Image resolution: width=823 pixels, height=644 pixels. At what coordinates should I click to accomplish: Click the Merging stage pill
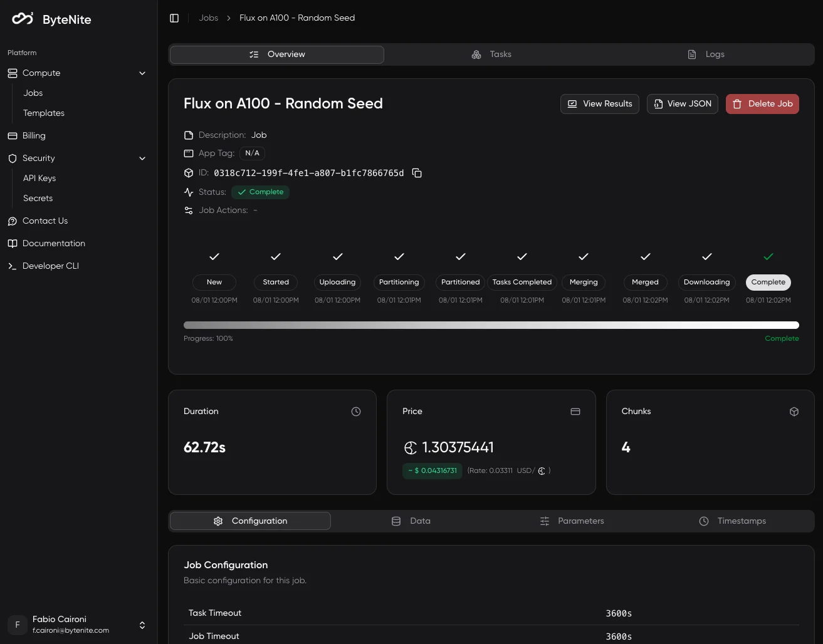584,283
